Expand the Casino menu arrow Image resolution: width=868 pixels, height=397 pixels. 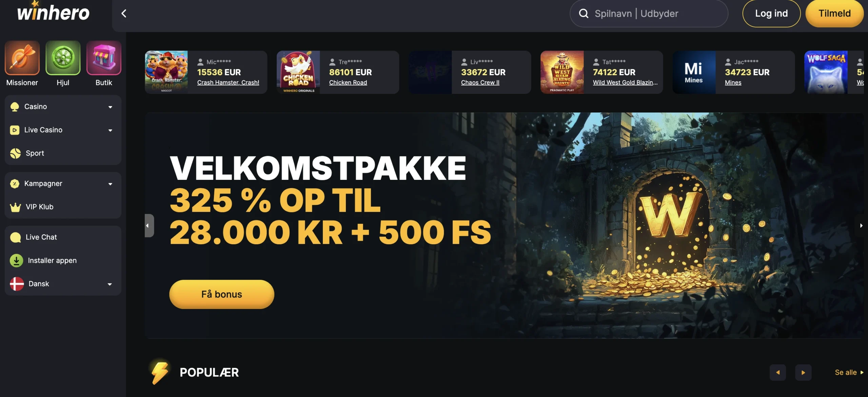pyautogui.click(x=110, y=107)
